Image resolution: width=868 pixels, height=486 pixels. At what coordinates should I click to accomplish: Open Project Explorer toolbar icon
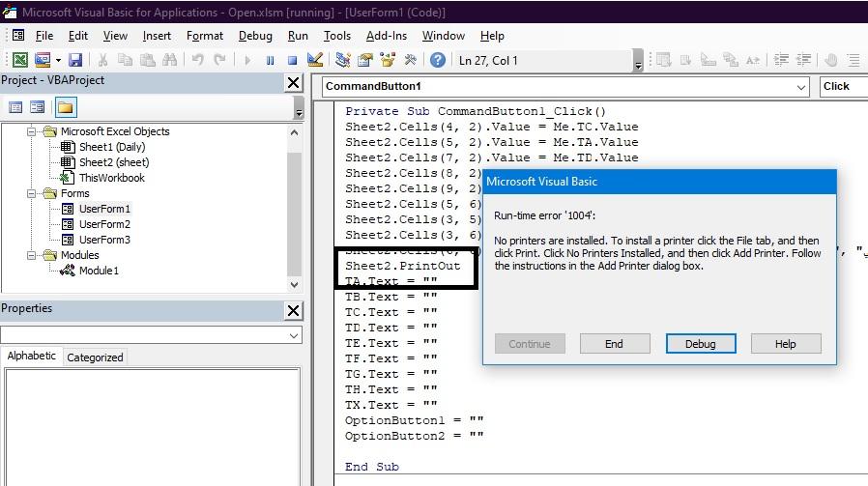coord(343,60)
